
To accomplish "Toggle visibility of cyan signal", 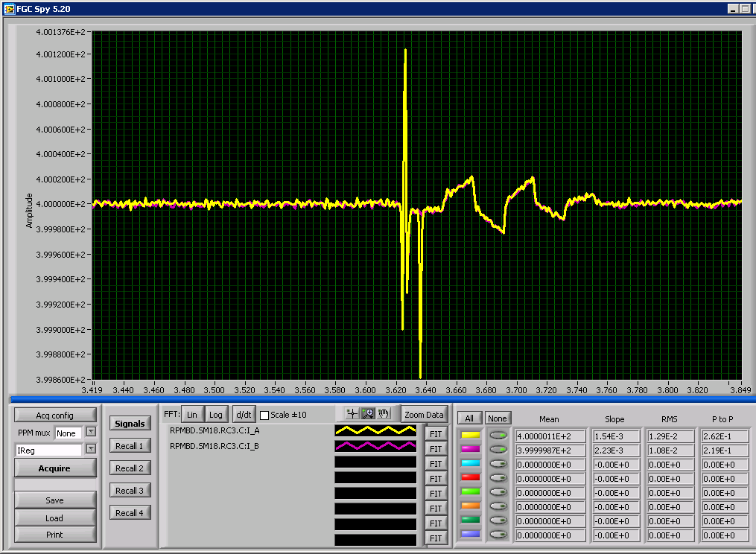I will (498, 464).
